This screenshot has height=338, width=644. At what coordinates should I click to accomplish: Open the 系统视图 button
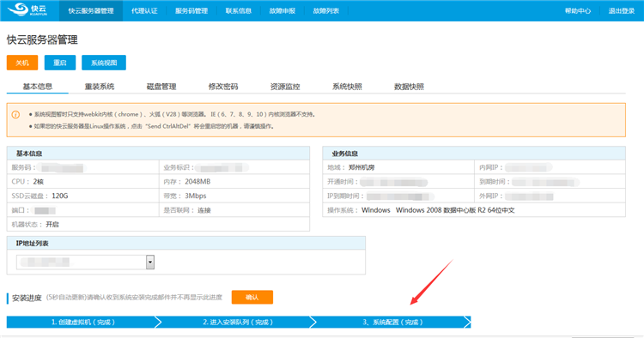(104, 63)
